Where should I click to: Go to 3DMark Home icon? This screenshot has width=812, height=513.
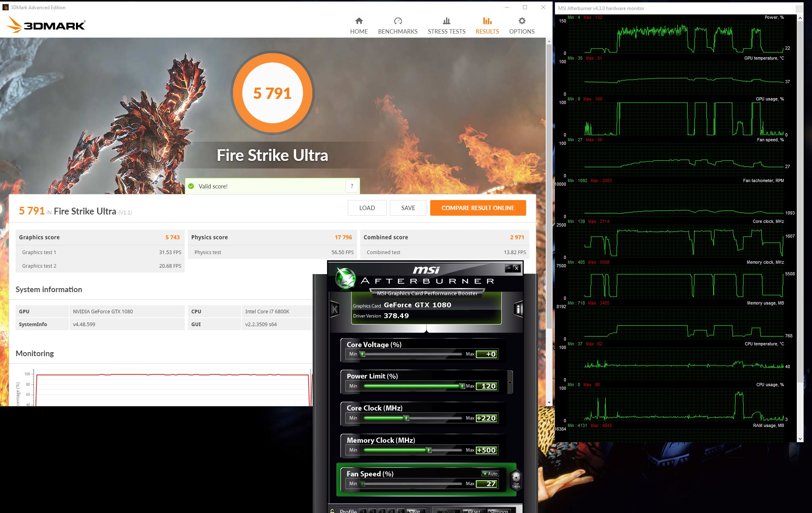tap(359, 21)
